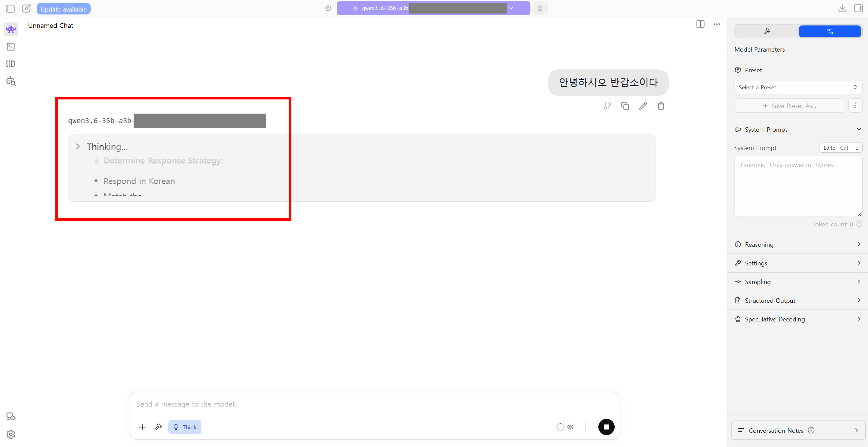This screenshot has height=447, width=868.
Task: Delete the user message
Action: (x=661, y=106)
